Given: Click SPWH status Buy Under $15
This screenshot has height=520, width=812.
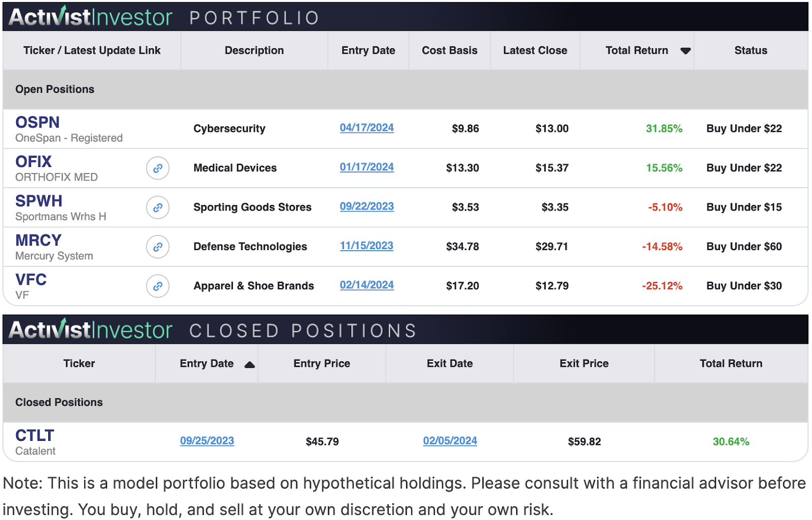Looking at the screenshot, I should pos(744,207).
